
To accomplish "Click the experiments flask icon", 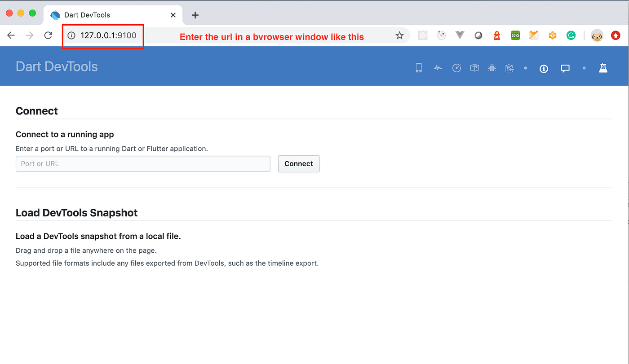I will 603,68.
